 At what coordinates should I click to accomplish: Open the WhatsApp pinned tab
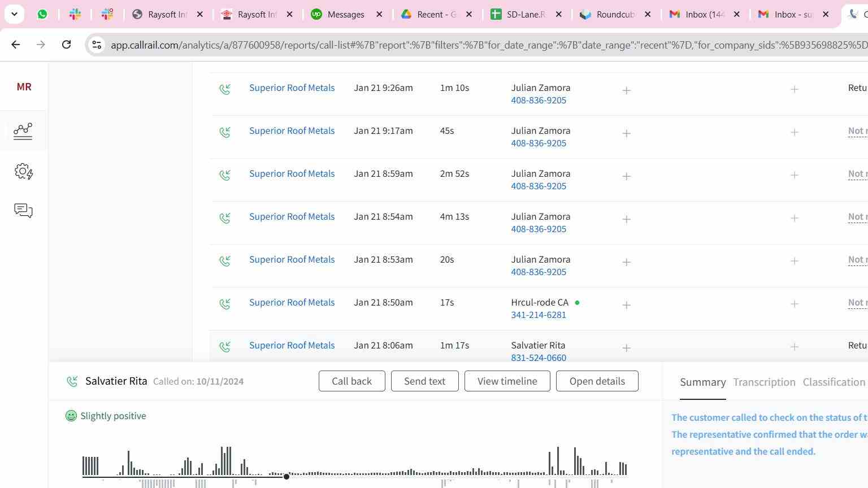click(x=42, y=14)
